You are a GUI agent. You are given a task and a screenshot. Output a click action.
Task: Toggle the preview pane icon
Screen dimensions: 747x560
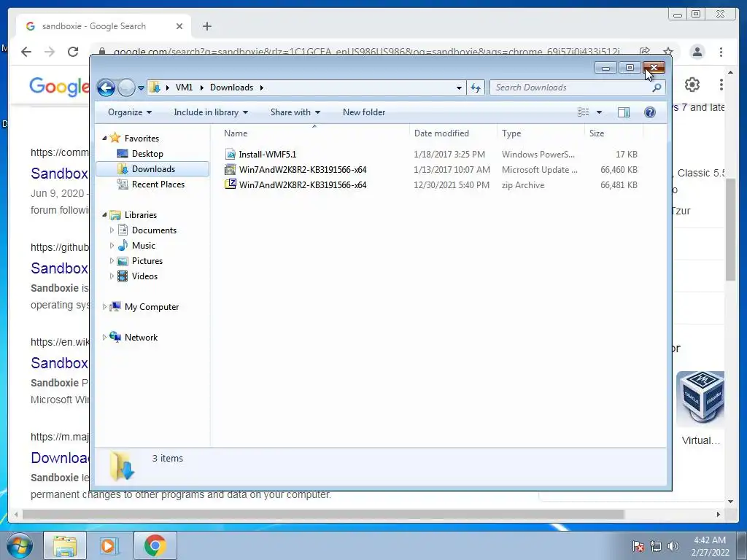tap(624, 112)
